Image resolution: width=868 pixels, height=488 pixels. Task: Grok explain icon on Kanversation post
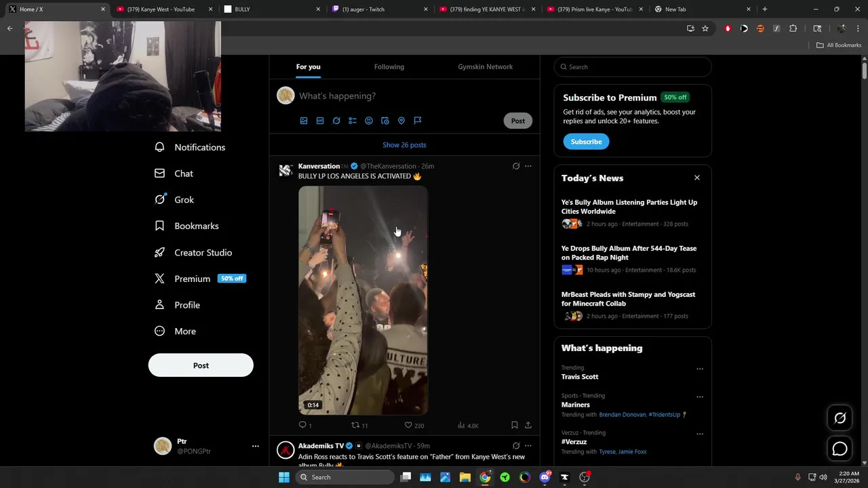(x=516, y=166)
